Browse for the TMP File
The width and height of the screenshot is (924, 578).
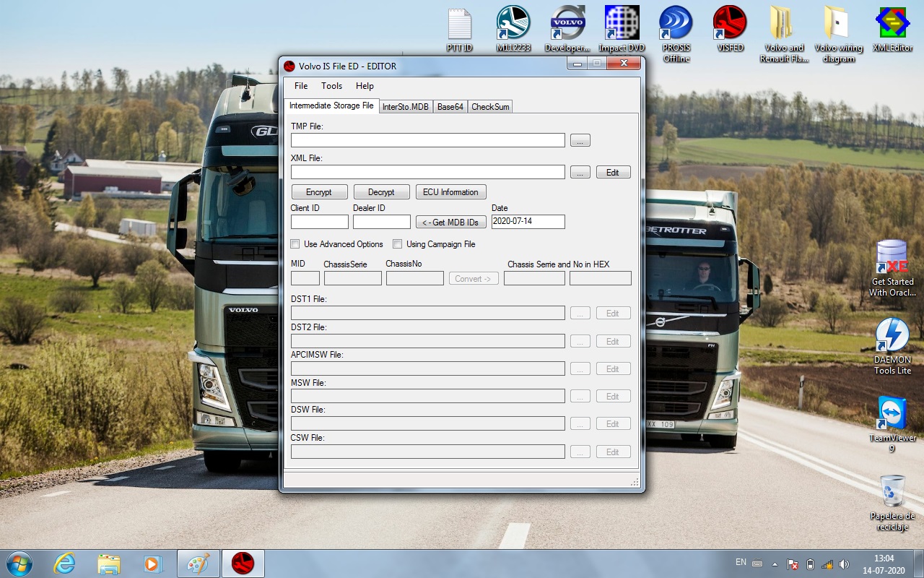click(580, 141)
